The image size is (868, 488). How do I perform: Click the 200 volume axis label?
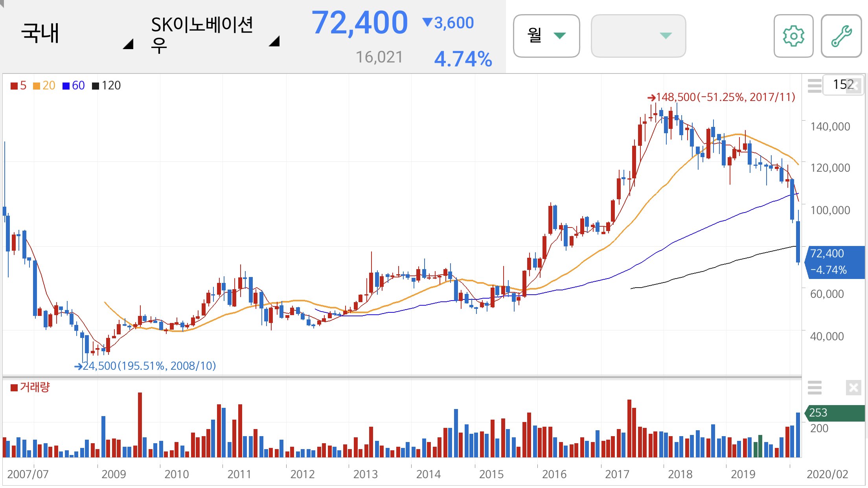coord(819,428)
